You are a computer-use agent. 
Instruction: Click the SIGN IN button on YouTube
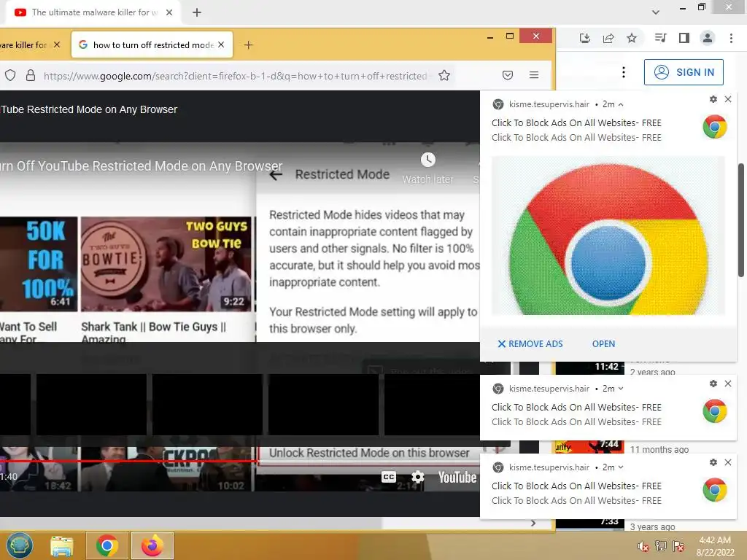point(684,72)
